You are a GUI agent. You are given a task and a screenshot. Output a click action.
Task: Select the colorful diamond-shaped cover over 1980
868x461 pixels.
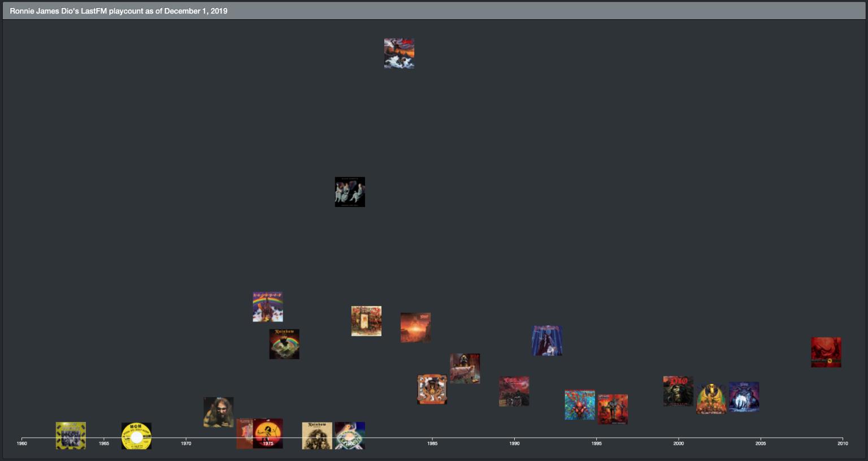point(350,436)
